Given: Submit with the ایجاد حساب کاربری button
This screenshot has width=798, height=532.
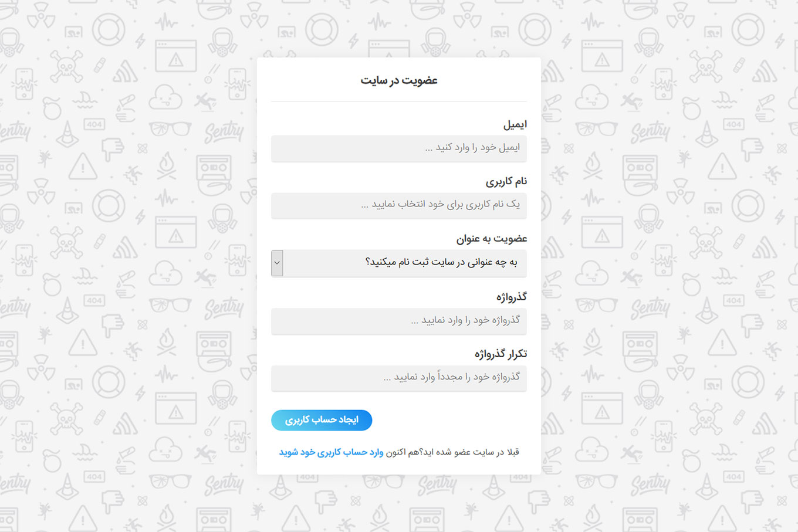Looking at the screenshot, I should (322, 420).
